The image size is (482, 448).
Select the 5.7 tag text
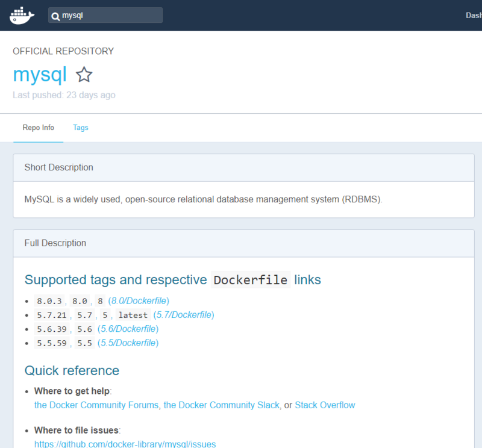pos(84,316)
